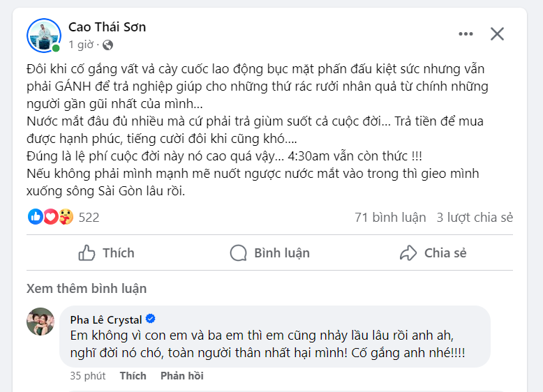Image resolution: width=543 pixels, height=392 pixels.
Task: Click the speech bubble icon beside Bình luận
Action: click(238, 253)
